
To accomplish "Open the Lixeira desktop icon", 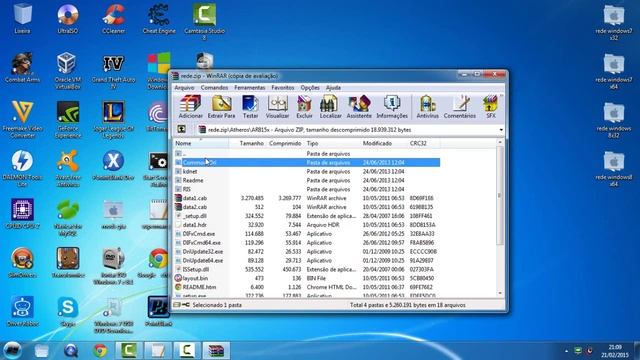I will click(22, 19).
